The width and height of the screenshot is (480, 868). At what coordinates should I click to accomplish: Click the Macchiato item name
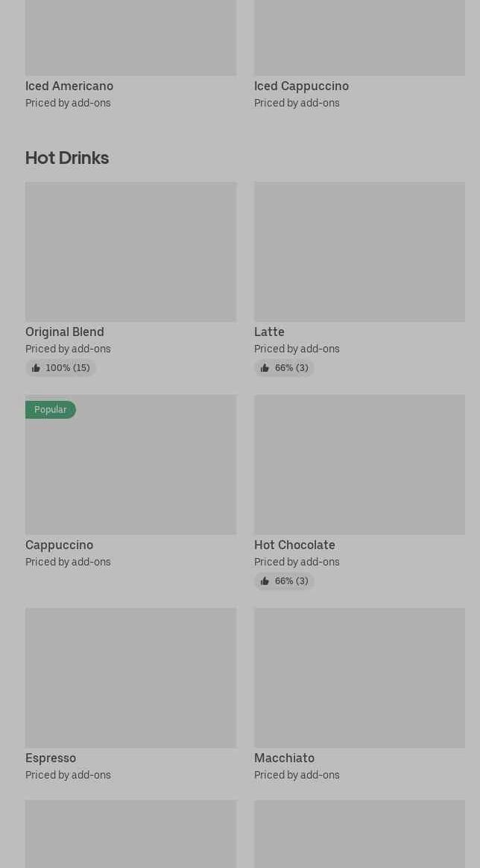click(284, 758)
